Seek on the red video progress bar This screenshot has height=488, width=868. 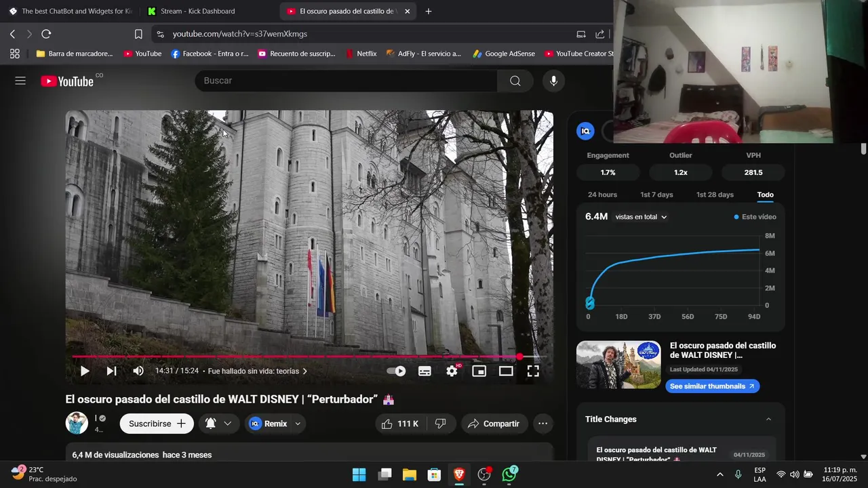(x=309, y=357)
